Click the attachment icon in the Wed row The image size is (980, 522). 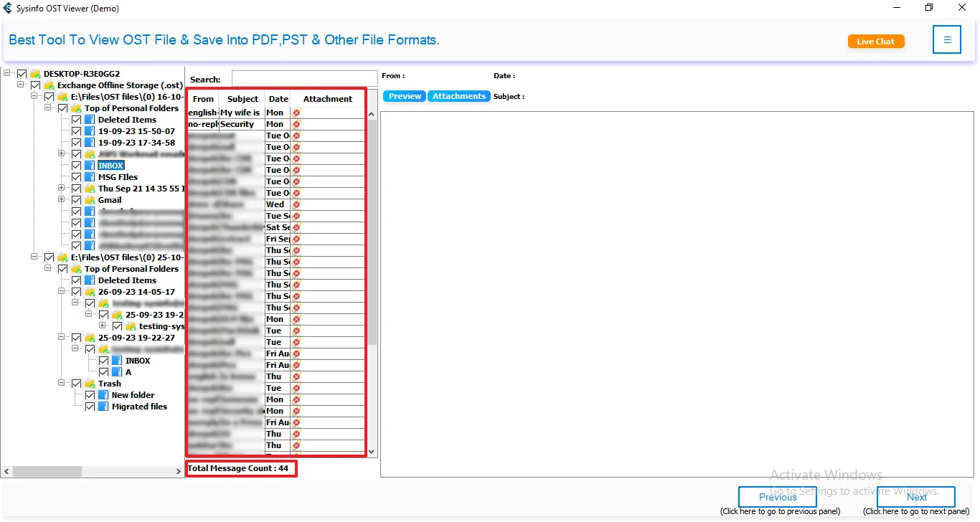(296, 204)
